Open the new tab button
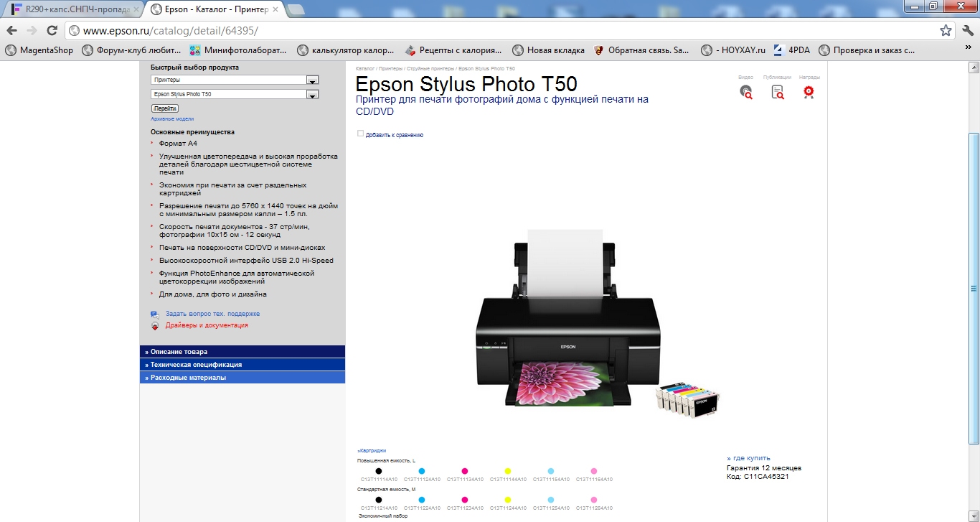This screenshot has width=980, height=522. click(296, 9)
